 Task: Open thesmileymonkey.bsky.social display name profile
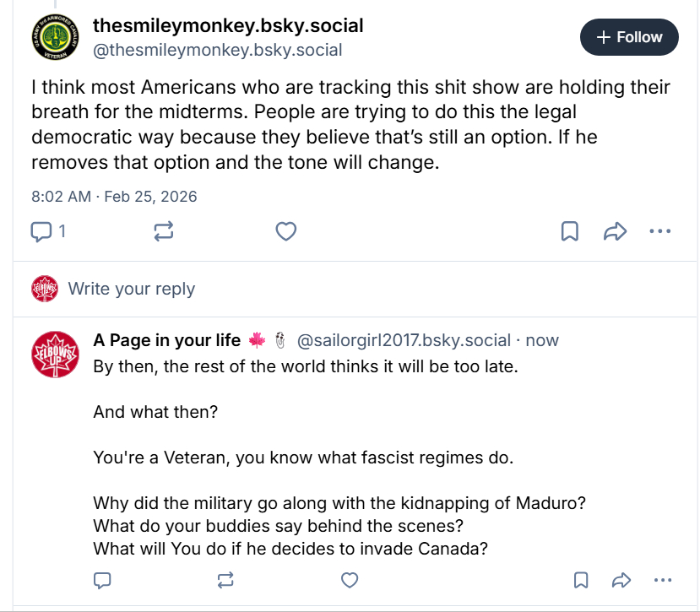(x=228, y=26)
